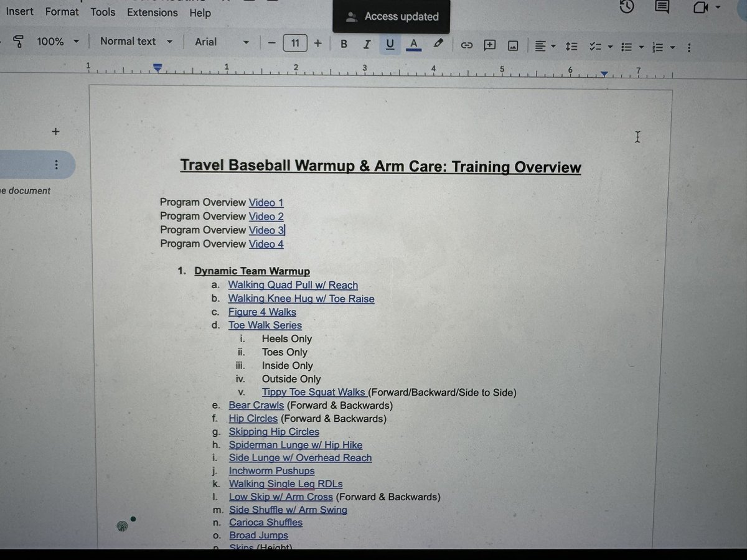Open the Carioca Shuffles link
The image size is (747, 560).
pos(266,523)
